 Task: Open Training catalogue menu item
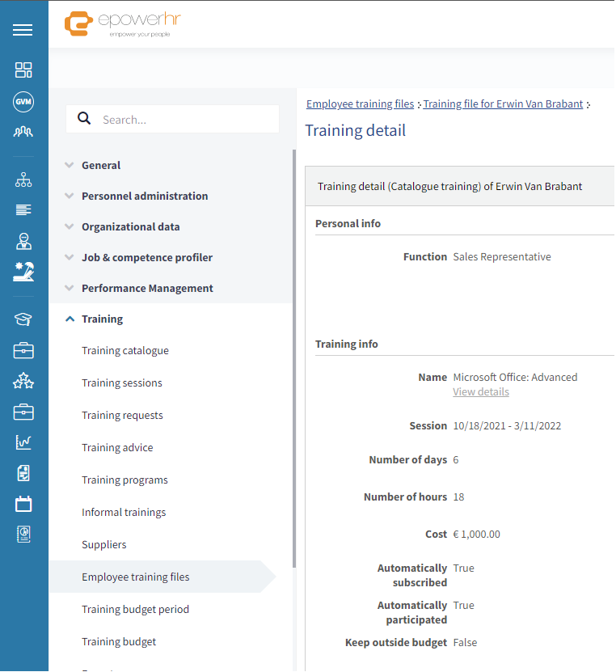click(125, 351)
